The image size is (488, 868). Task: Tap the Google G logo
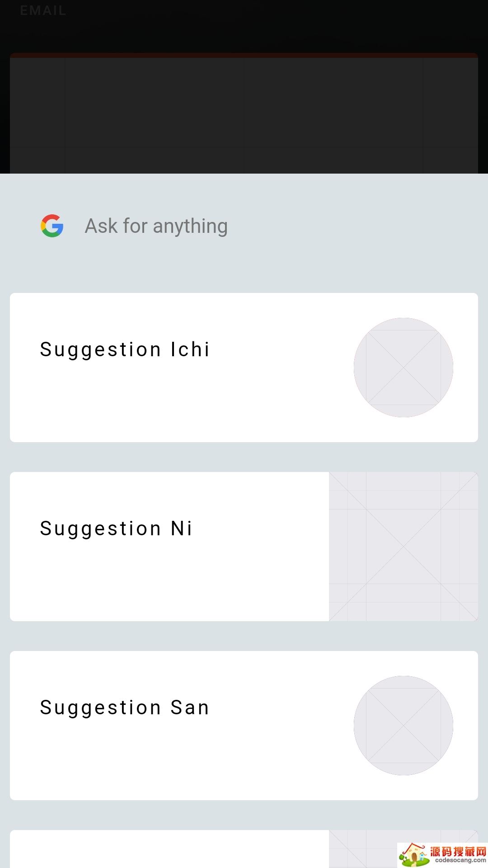[52, 226]
